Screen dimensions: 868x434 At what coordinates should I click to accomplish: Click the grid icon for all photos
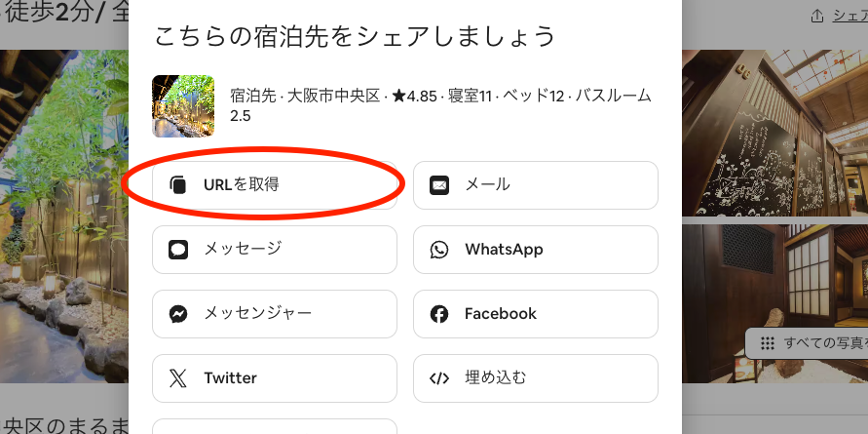pos(768,342)
